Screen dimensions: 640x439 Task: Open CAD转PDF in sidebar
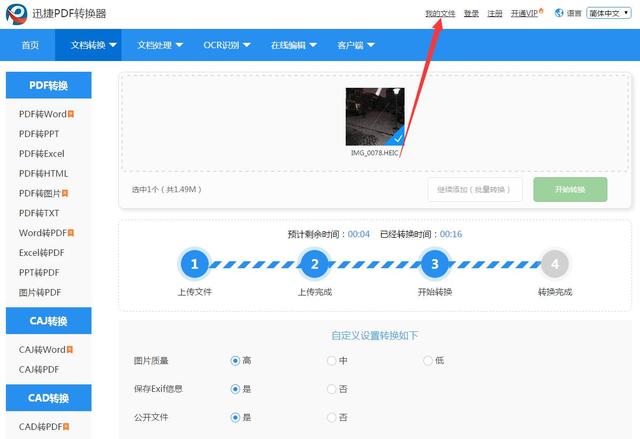click(x=40, y=427)
